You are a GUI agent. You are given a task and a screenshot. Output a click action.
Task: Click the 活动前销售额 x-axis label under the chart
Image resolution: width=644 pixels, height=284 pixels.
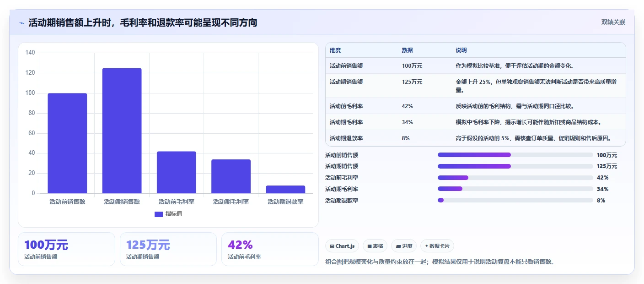pos(67,202)
